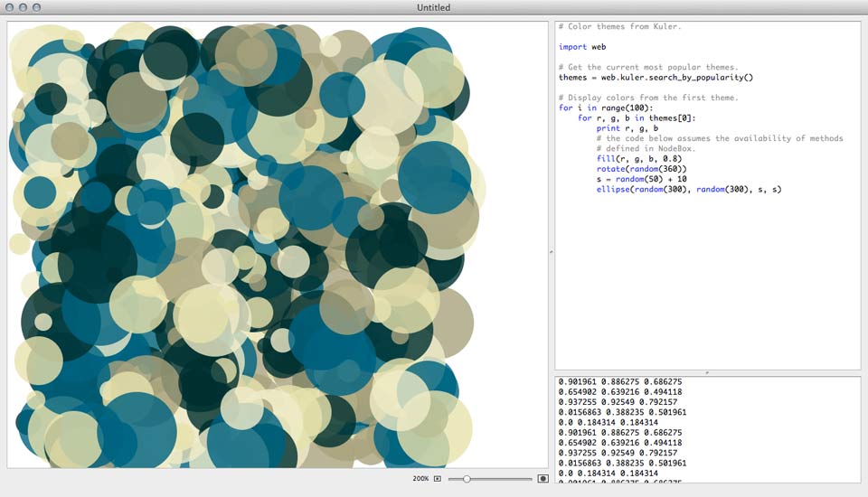
Task: Click the comment '# defined in NodeBox.'
Action: coord(646,148)
